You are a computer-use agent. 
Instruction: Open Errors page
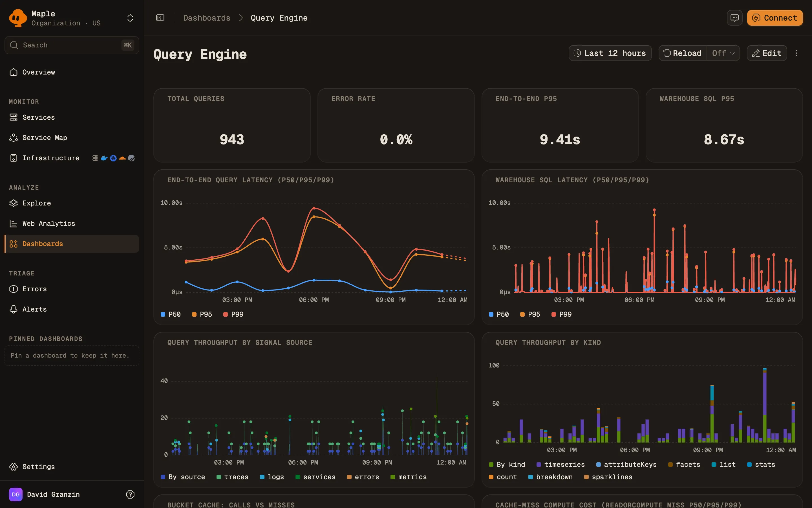pos(72,289)
